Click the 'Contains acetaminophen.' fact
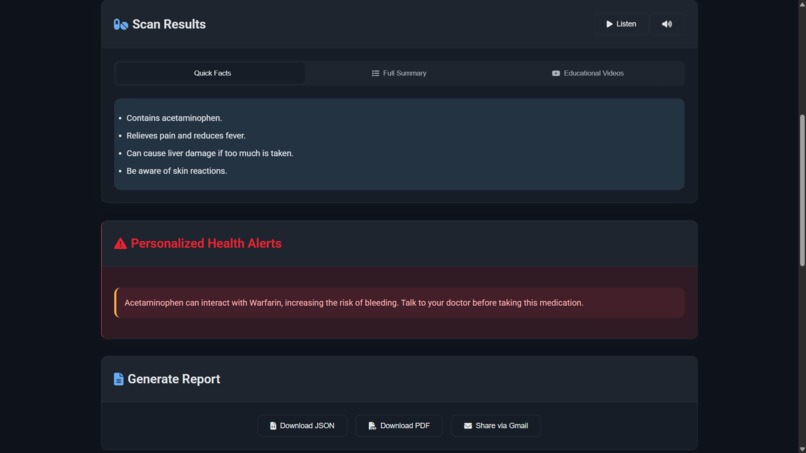The width and height of the screenshot is (806, 453). click(x=174, y=118)
